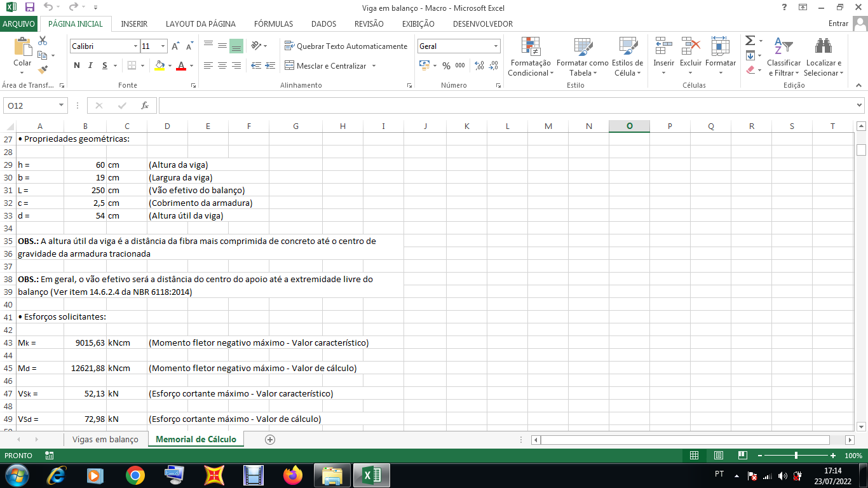The image size is (868, 488).
Task: Open the Mesclar e Centralizar dropdown arrow
Action: pyautogui.click(x=374, y=65)
